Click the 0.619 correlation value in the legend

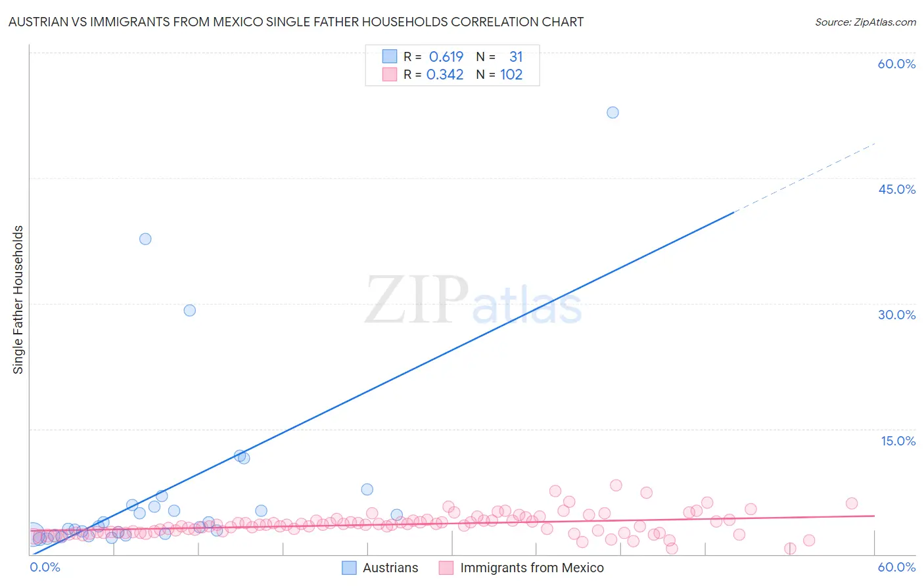coord(446,56)
